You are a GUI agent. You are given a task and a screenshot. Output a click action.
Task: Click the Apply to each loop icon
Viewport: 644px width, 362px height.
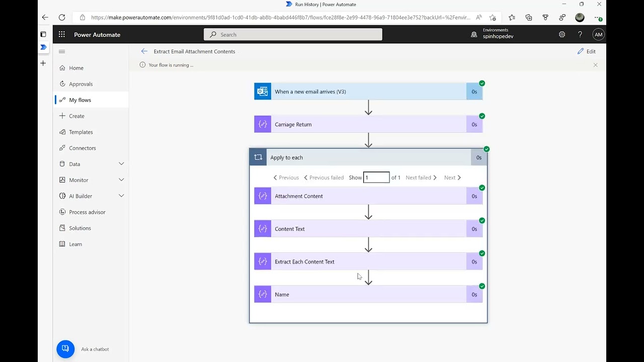[x=258, y=157]
